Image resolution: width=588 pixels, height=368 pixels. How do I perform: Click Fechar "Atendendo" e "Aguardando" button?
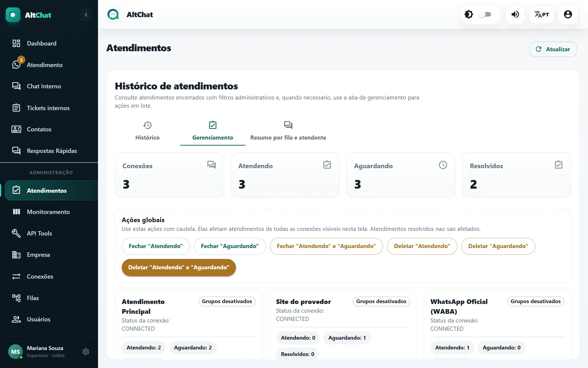pos(326,246)
